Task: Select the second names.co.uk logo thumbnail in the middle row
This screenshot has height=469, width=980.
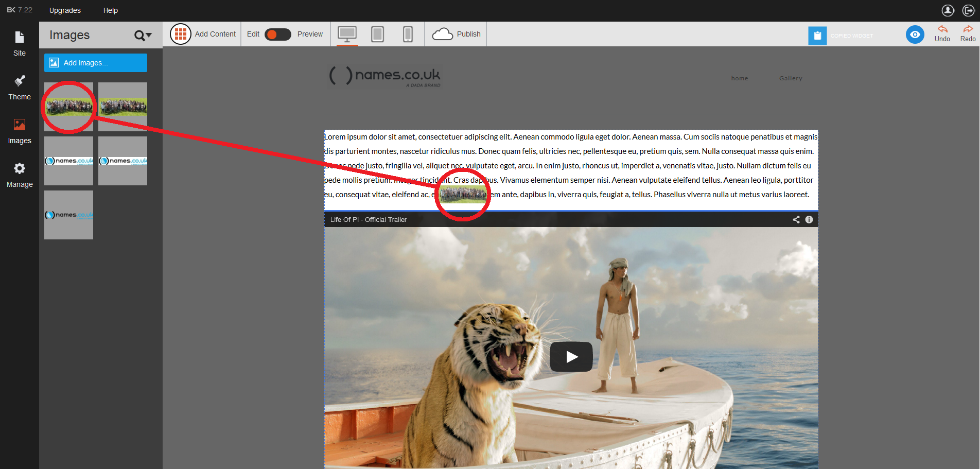Action: click(122, 161)
